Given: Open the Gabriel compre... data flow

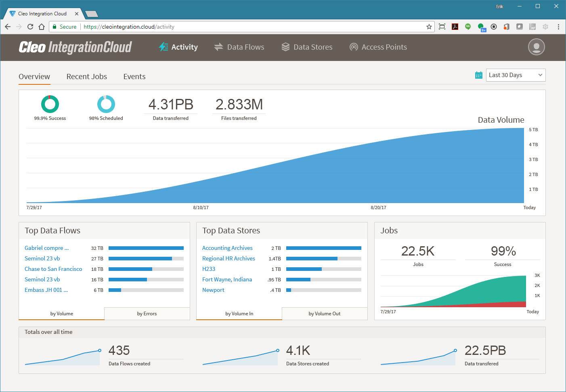Looking at the screenshot, I should point(46,248).
